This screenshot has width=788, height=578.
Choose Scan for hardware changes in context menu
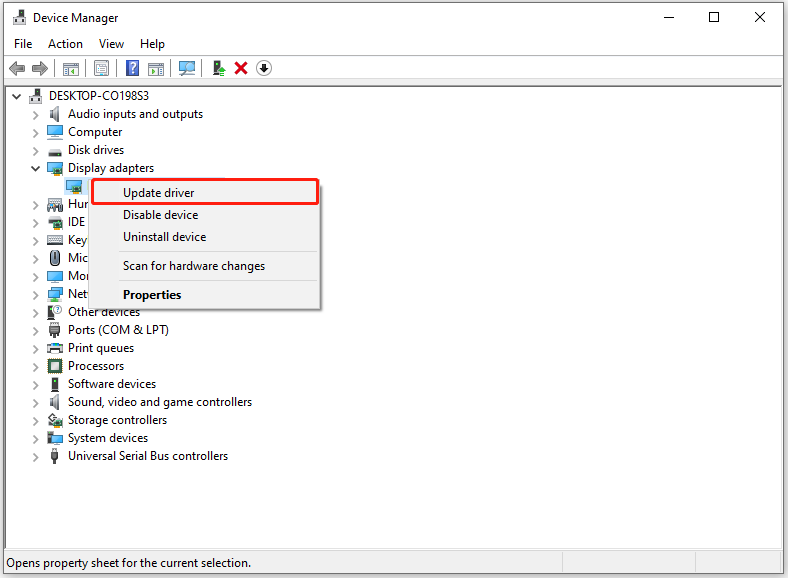coord(205,266)
